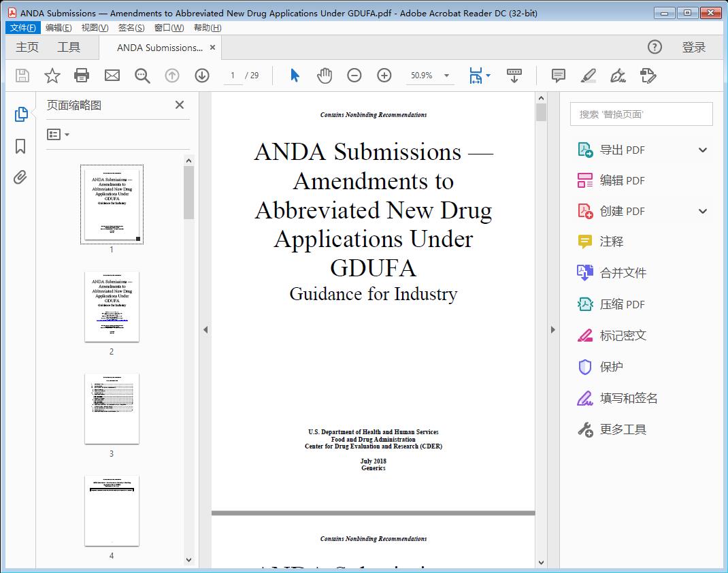Open the 文件 menu
This screenshot has width=728, height=573.
coord(22,27)
